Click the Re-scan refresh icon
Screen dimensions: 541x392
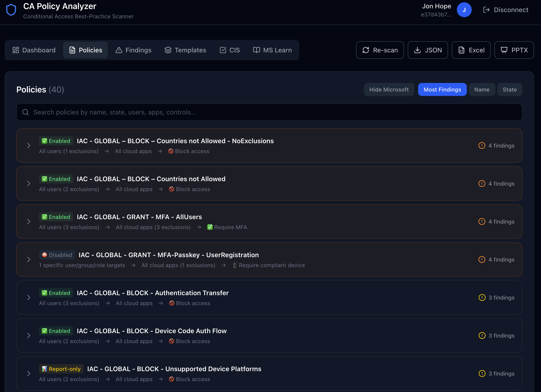click(366, 50)
